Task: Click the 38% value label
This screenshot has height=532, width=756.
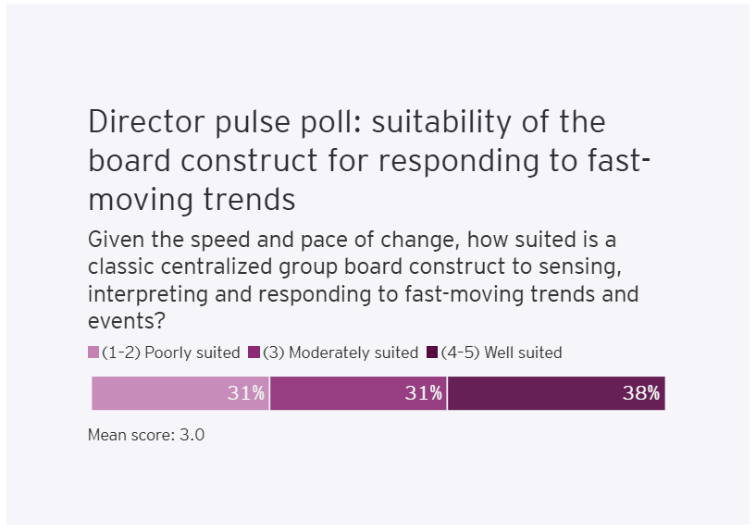Action: pyautogui.click(x=641, y=393)
